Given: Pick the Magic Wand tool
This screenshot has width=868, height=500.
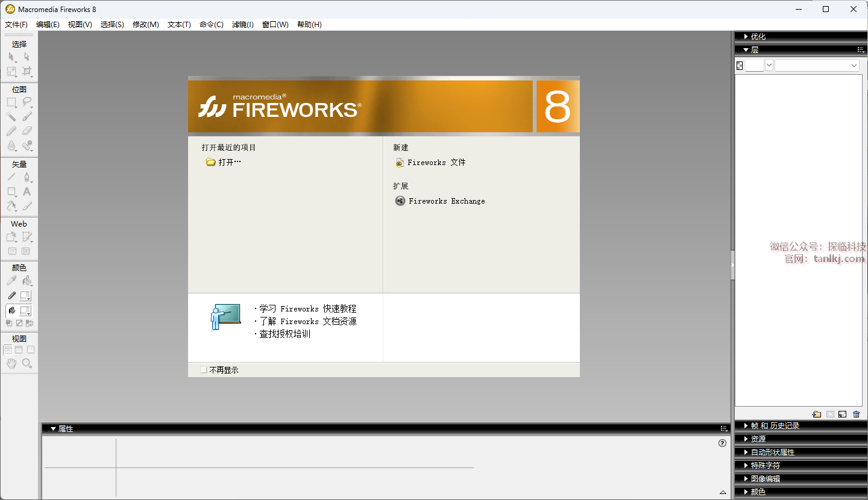Looking at the screenshot, I should pos(11,117).
